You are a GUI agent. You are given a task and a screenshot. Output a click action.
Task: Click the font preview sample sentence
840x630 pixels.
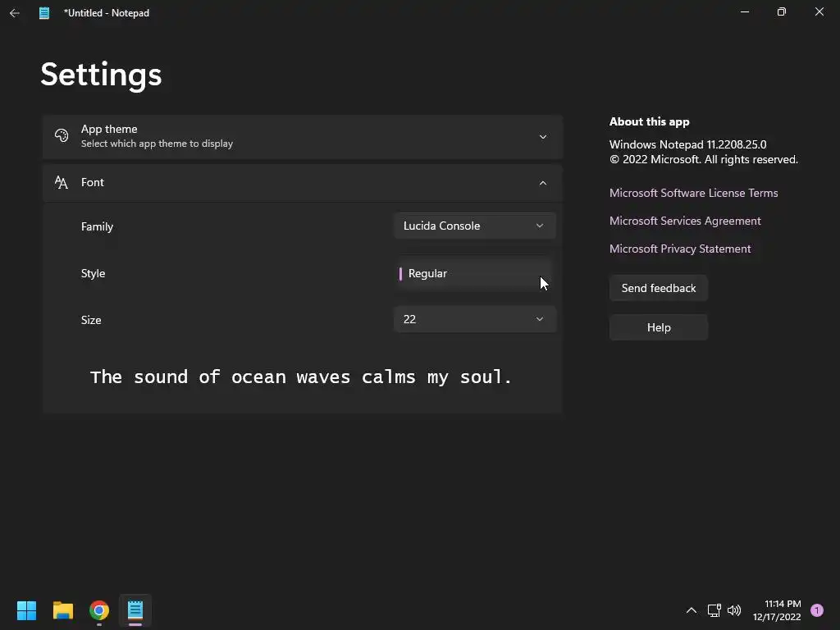click(300, 377)
